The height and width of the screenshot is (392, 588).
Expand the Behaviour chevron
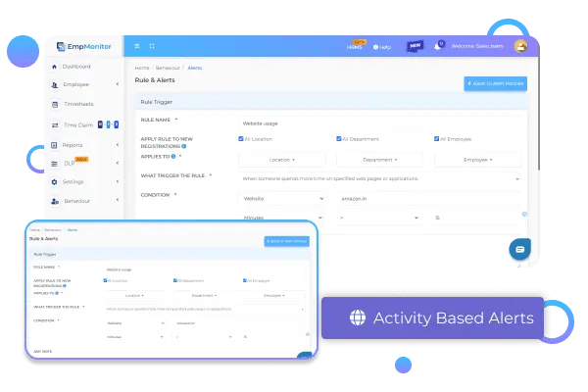pyautogui.click(x=118, y=200)
